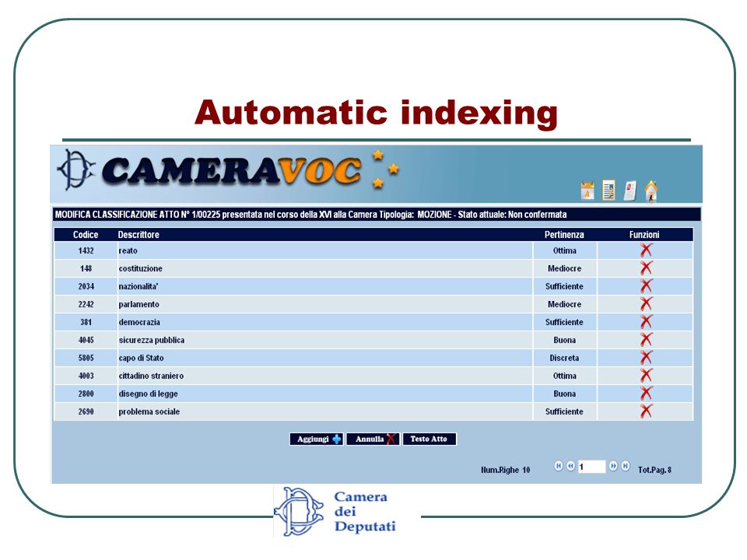Click 'Ottima' relevance in the reato row
Screen dimensions: 747x560
point(565,250)
